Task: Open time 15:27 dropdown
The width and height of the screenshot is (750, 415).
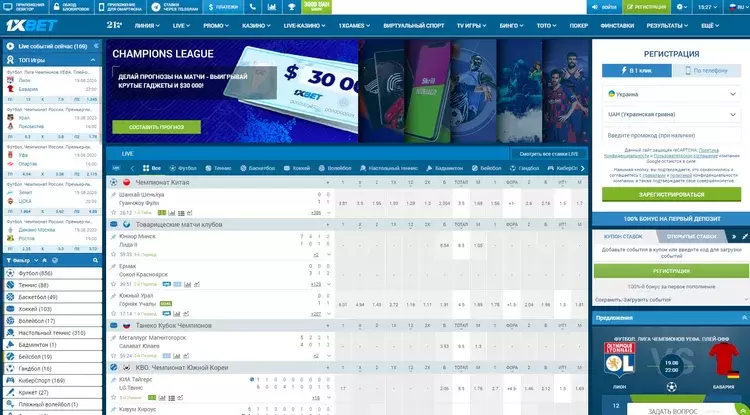Action: coord(708,7)
